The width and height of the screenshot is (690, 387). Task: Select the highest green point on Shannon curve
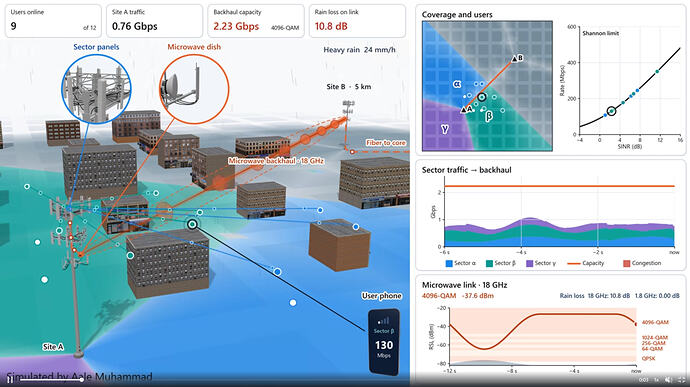657,71
